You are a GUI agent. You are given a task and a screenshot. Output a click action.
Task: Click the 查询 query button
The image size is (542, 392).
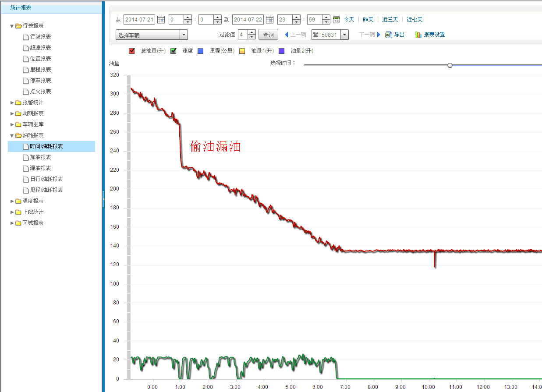click(x=268, y=35)
